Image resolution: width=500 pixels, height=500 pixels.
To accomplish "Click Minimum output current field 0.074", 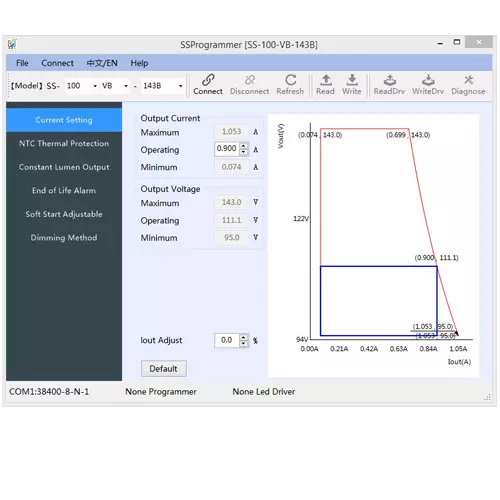I will tap(231, 167).
